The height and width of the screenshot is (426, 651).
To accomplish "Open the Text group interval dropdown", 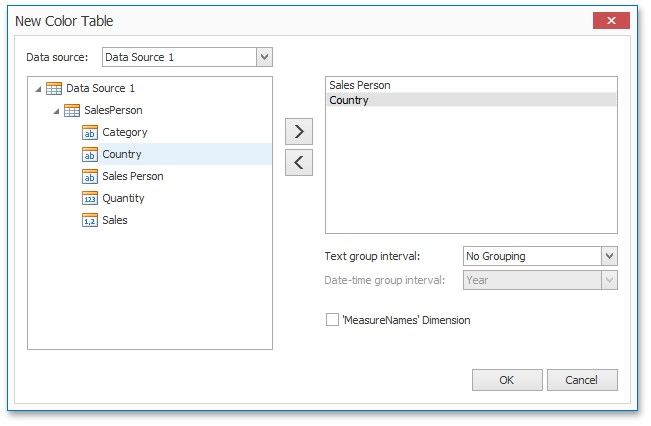I will 609,256.
